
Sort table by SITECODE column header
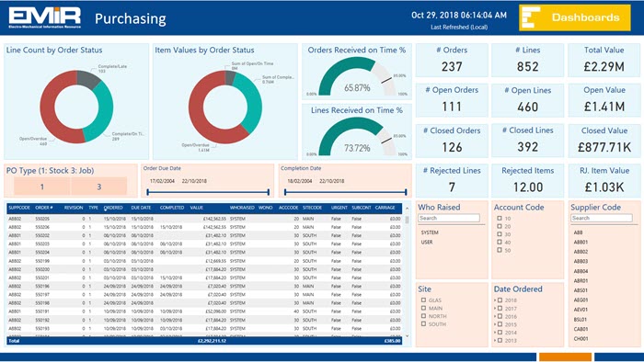312,208
